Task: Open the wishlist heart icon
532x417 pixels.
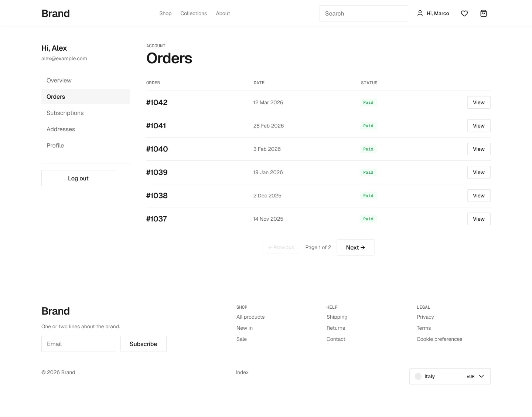Action: click(464, 13)
